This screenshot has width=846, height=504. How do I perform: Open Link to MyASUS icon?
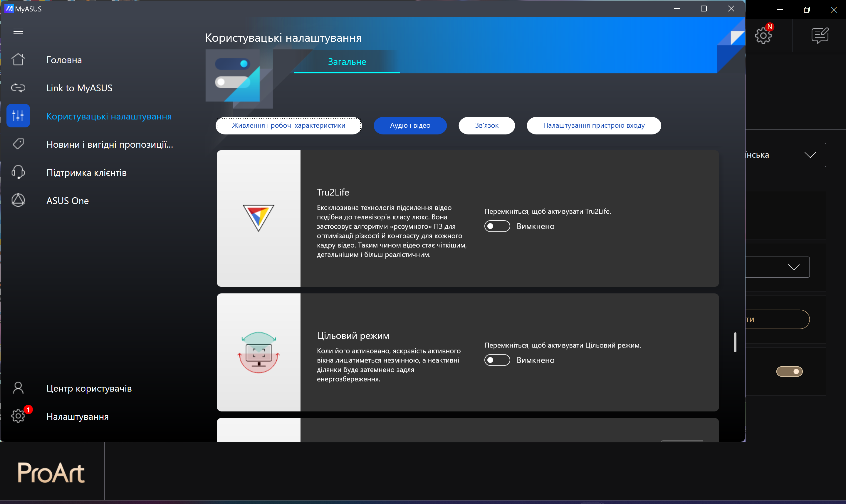pyautogui.click(x=18, y=88)
